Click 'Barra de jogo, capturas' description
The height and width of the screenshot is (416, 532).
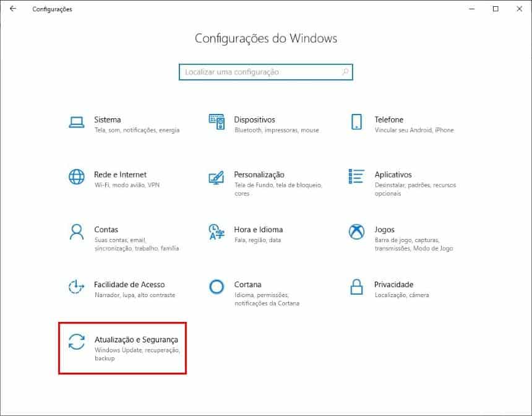pyautogui.click(x=414, y=244)
